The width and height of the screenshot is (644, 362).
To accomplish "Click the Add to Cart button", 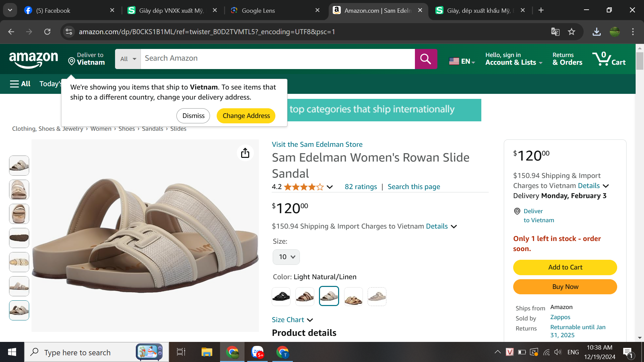I will coord(565,267).
